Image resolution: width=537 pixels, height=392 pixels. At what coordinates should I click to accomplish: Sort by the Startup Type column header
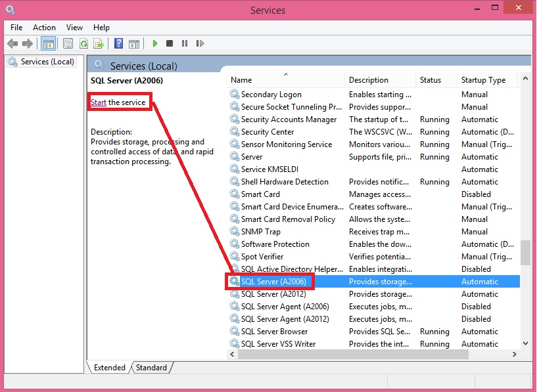pos(483,80)
